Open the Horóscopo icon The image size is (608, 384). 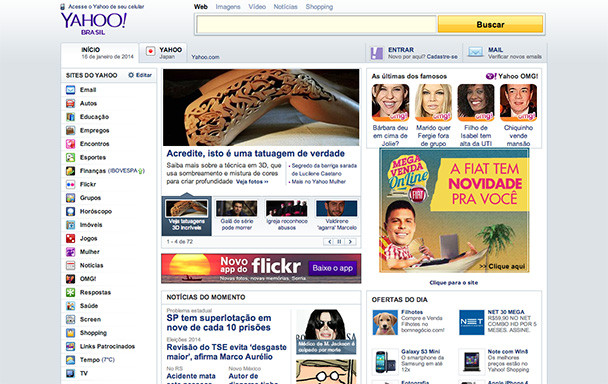70,211
